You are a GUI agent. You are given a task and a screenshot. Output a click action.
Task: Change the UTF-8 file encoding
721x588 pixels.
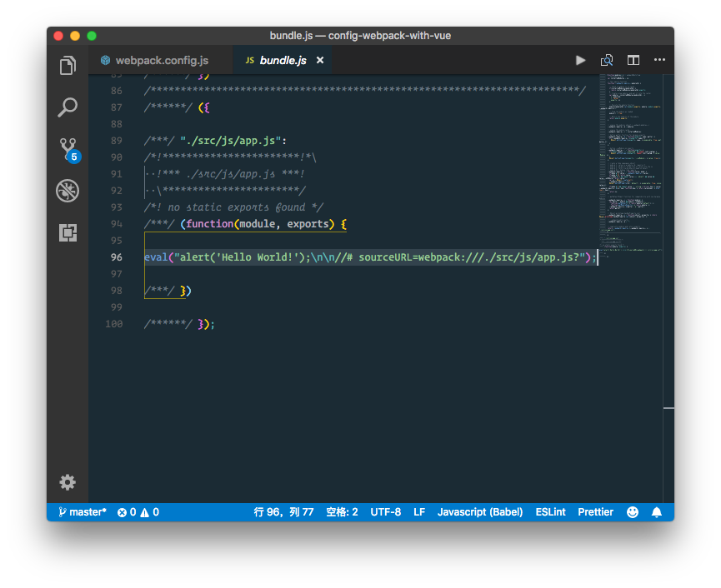[x=386, y=512]
